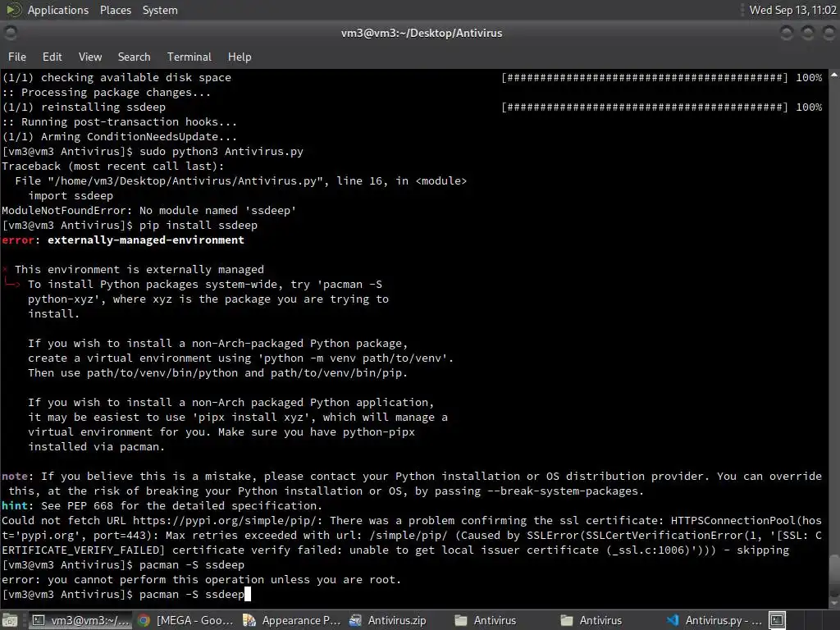Screen dimensions: 840x630
Task: Switch to the Antivirus.py VS Code taskbar window
Action: tap(714, 620)
